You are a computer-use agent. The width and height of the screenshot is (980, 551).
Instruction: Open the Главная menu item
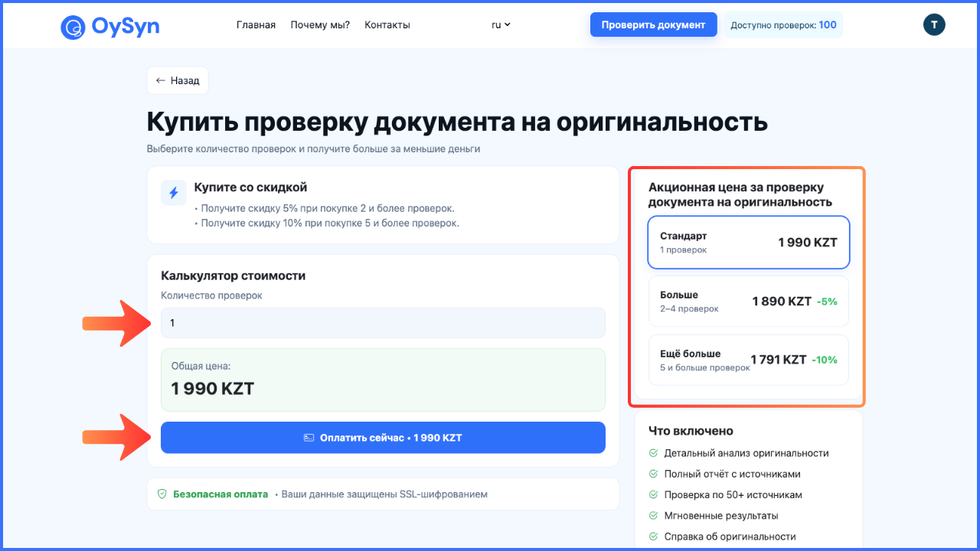coord(256,24)
